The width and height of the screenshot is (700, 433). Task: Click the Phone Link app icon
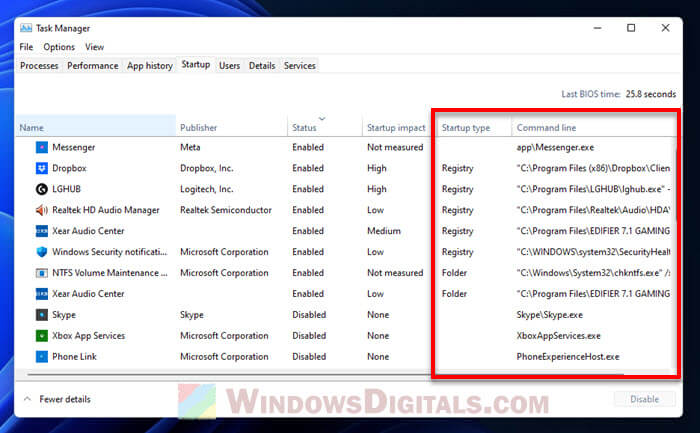coord(42,357)
